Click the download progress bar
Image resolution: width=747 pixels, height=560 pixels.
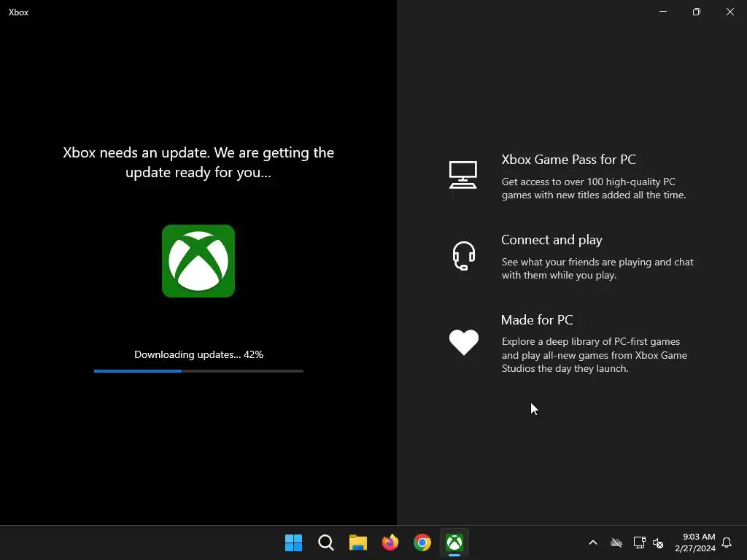pyautogui.click(x=198, y=371)
